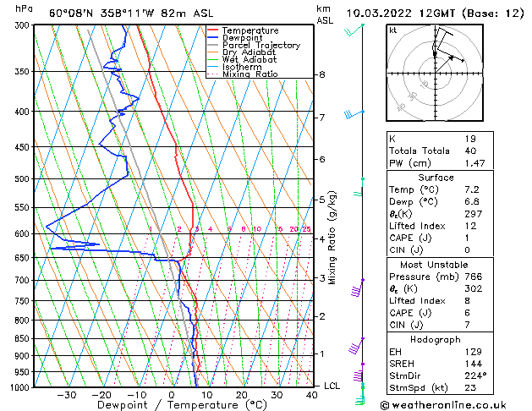Click the 850 hPa pressure label
The image size is (532, 411).
24,339
